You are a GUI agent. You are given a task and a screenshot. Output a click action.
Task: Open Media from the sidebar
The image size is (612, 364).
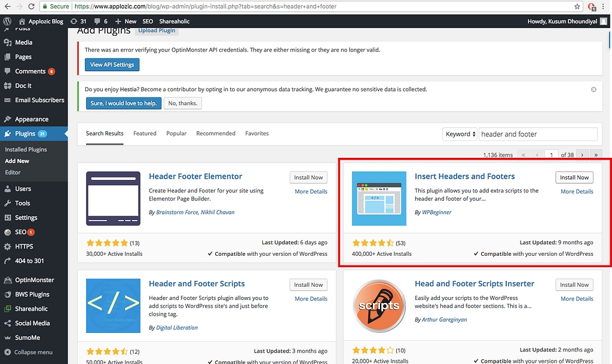(x=23, y=42)
